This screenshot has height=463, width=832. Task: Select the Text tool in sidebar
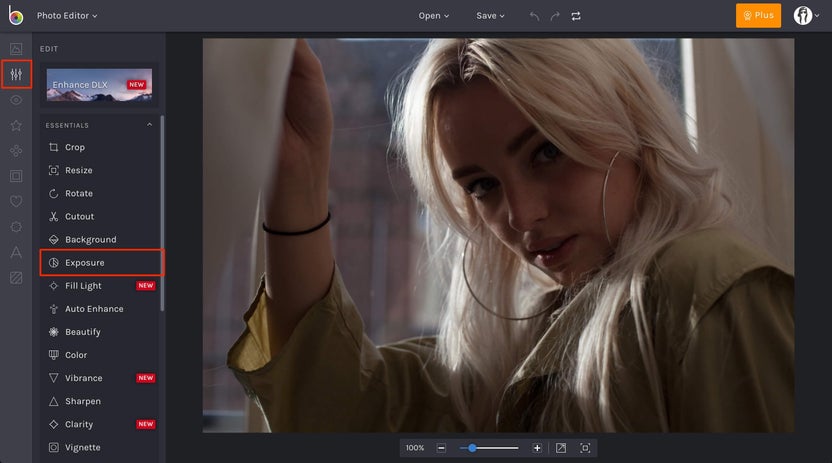16,253
